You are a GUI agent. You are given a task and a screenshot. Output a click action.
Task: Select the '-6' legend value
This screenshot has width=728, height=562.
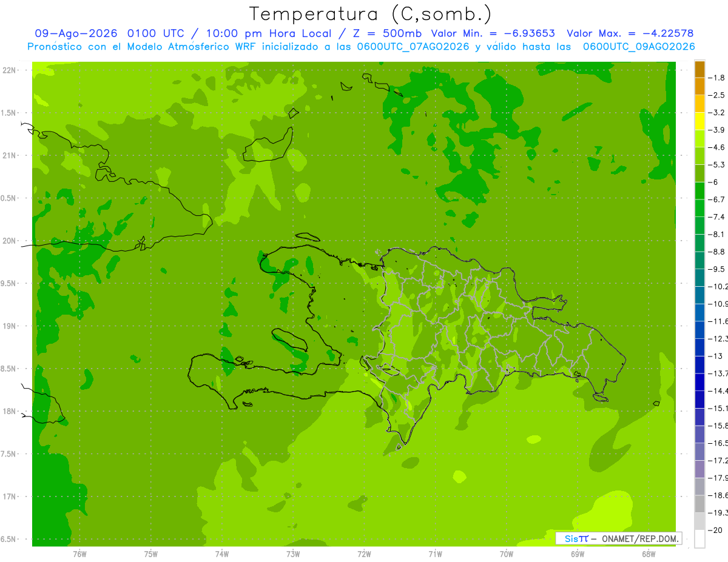pos(713,182)
